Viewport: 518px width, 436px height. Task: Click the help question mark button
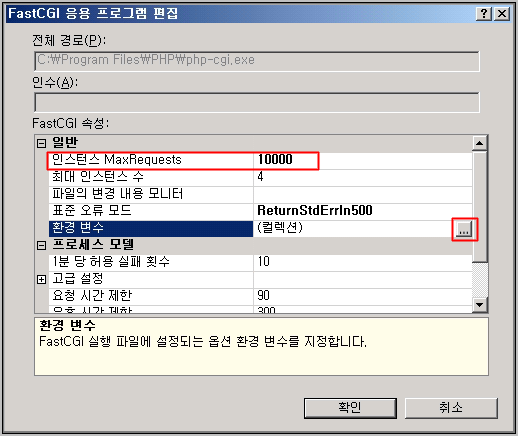coord(484,14)
